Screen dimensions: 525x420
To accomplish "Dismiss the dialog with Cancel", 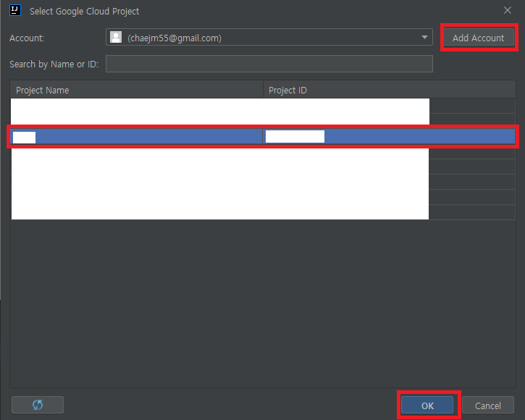I will [x=488, y=406].
